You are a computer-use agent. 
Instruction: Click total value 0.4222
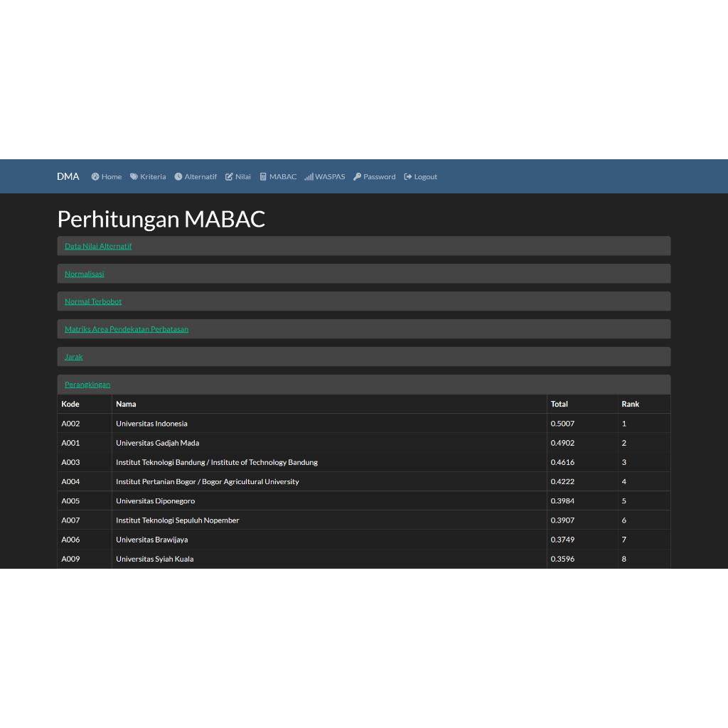(562, 481)
